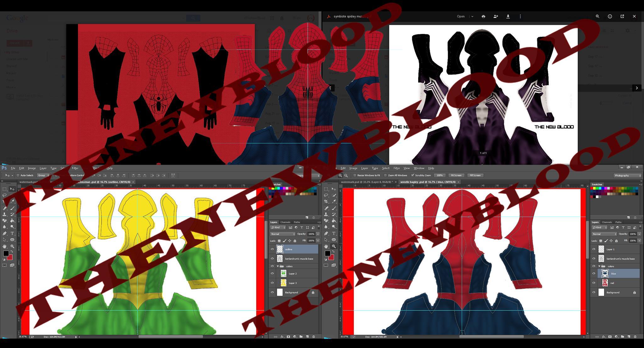Select Clone Stamp tool in right Photoshop window

coord(326,214)
